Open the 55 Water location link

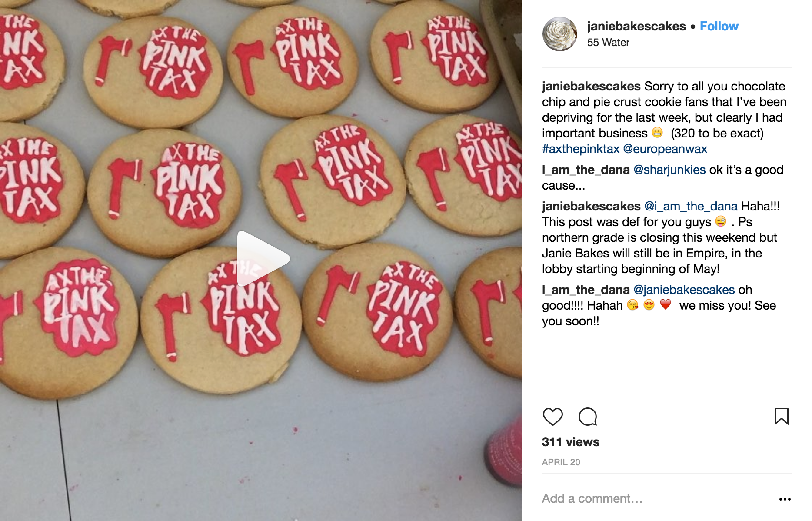(x=608, y=43)
